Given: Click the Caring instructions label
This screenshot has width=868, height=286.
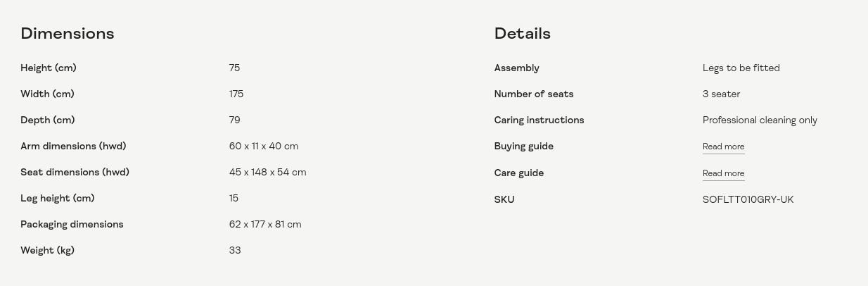Looking at the screenshot, I should tap(539, 120).
